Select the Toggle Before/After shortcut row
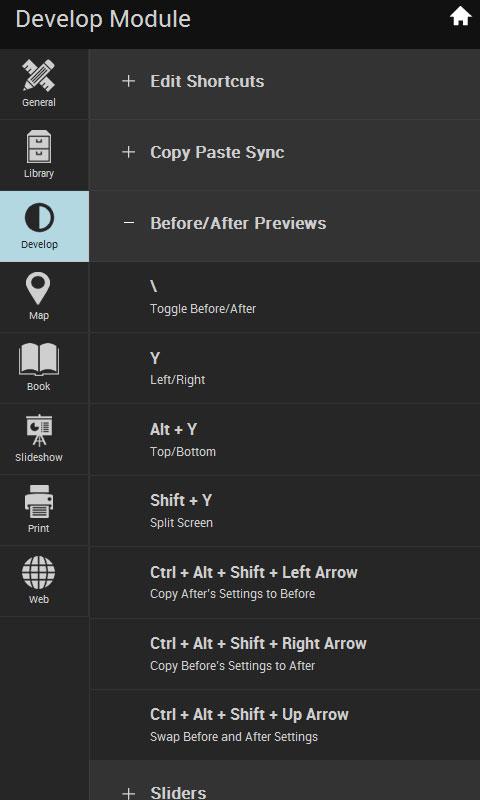Viewport: 480px width, 800px height. coord(285,297)
